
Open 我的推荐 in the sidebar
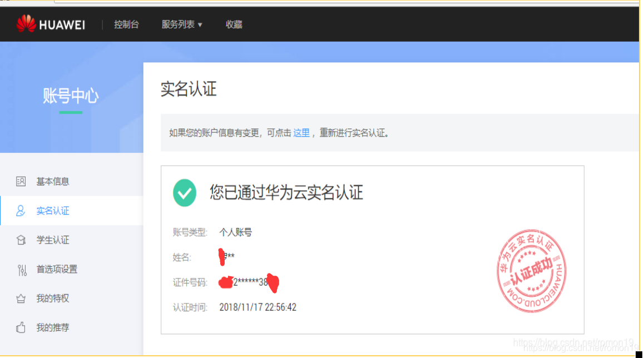click(53, 327)
